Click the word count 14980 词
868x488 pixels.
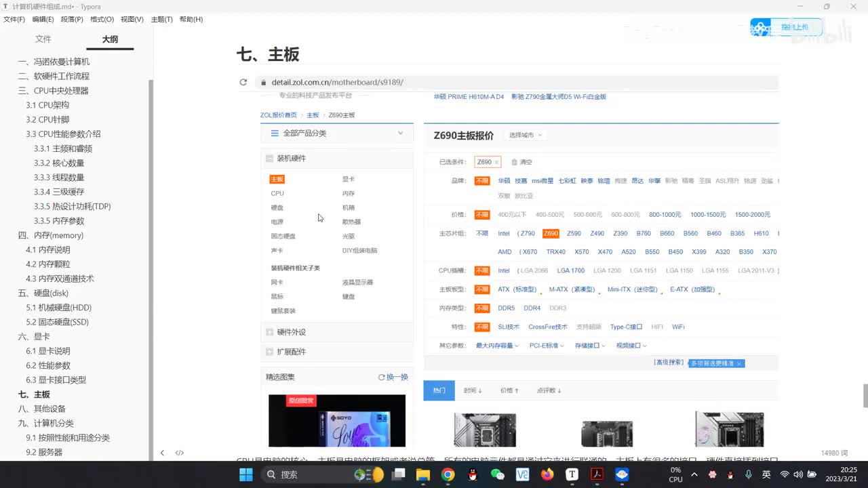[x=833, y=453]
